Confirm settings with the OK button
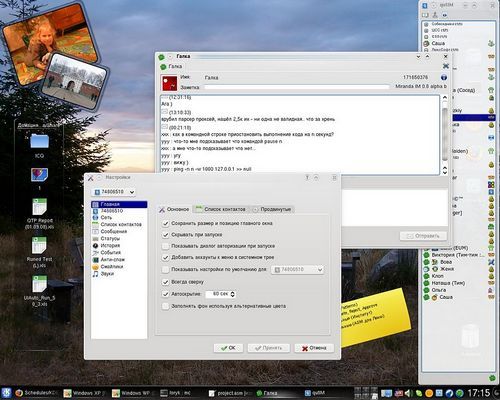Viewport: 500px width, 400px height. click(x=228, y=348)
